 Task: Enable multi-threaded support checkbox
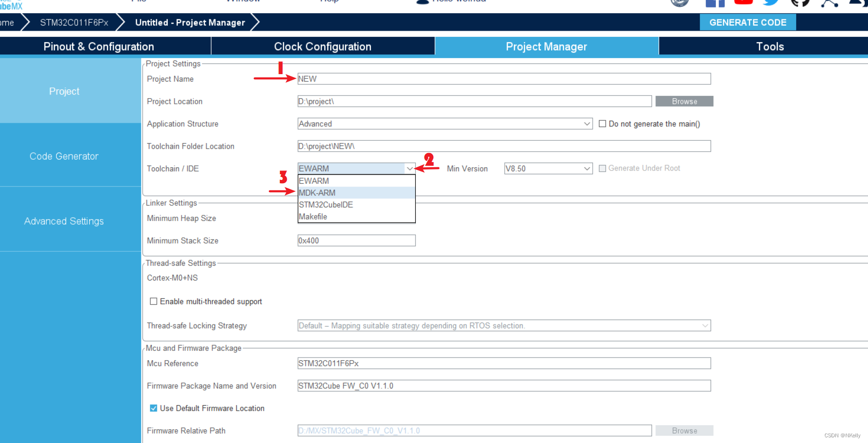tap(154, 301)
